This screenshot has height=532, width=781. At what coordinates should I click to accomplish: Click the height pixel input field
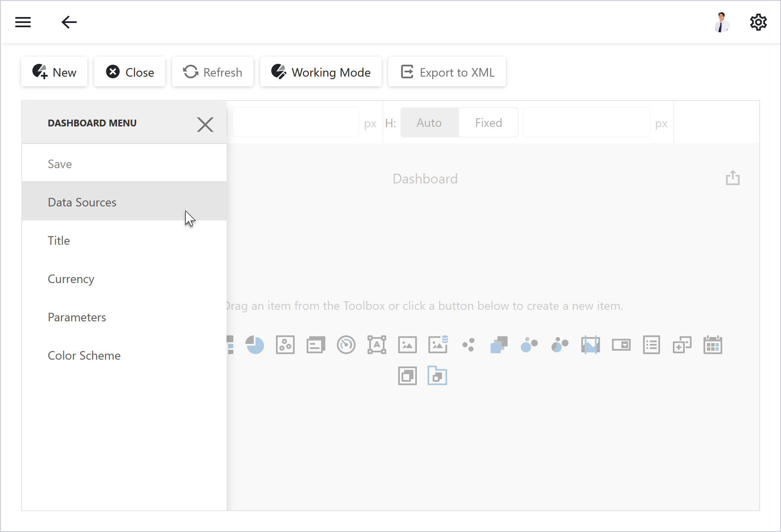pyautogui.click(x=586, y=123)
